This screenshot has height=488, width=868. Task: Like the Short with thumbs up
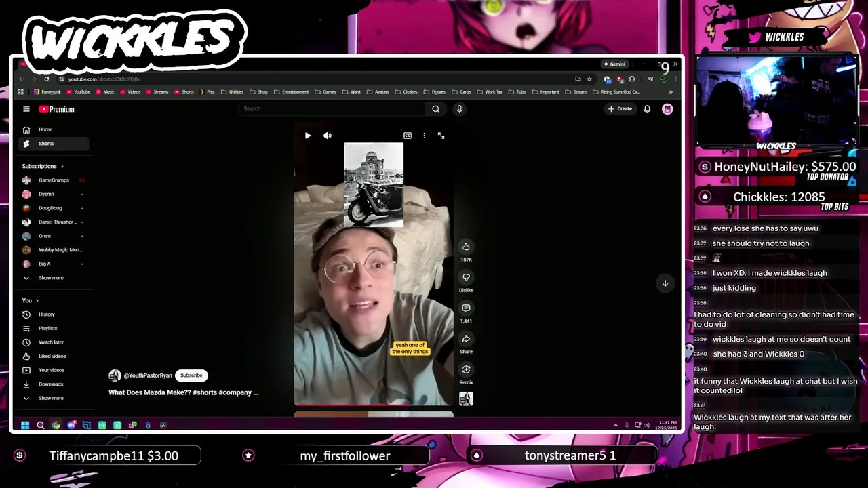point(466,247)
